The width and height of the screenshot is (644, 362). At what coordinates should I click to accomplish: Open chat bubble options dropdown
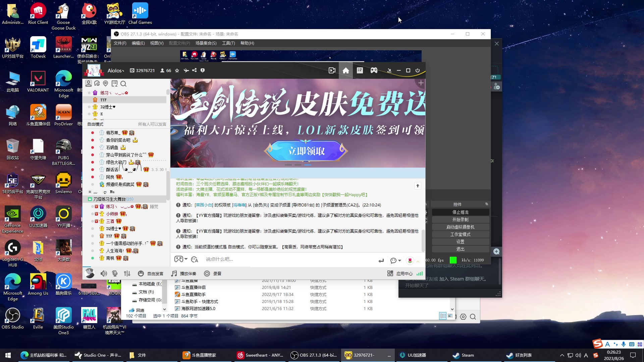point(396,260)
